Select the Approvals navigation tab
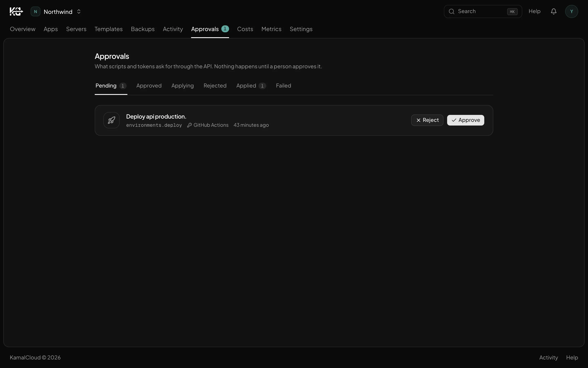Screen dimensions: 588x368 click(210, 29)
